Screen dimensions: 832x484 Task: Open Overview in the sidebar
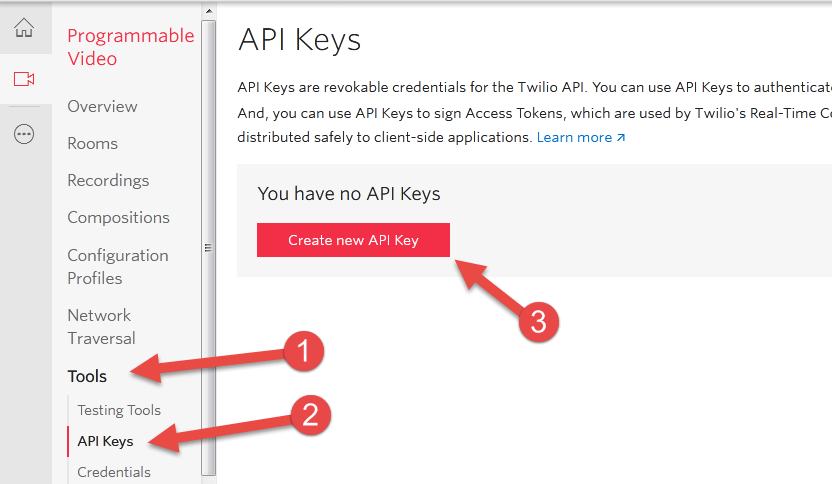[x=102, y=106]
